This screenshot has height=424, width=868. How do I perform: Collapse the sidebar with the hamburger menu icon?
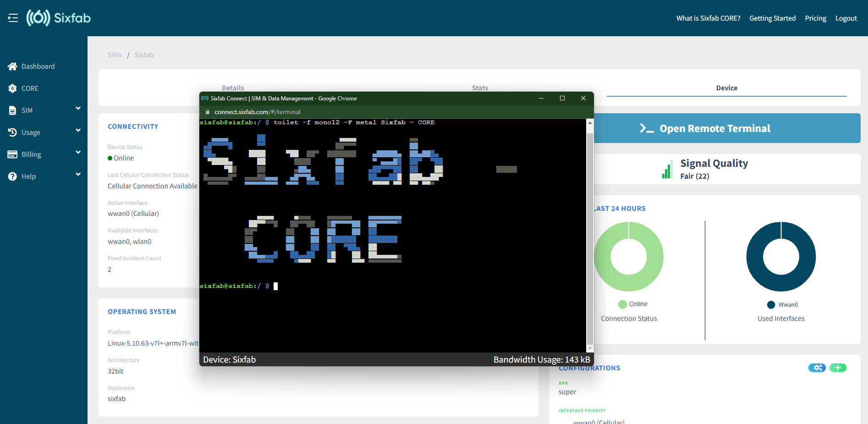click(x=13, y=18)
